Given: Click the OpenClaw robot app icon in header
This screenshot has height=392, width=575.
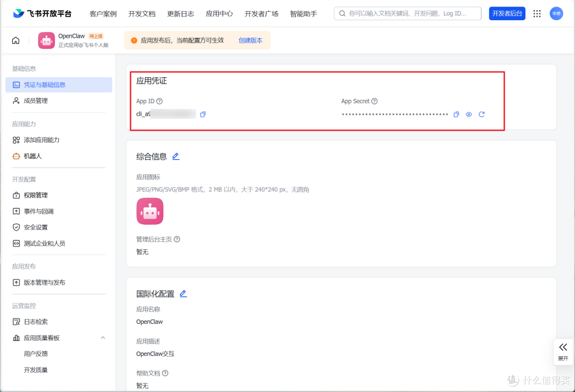Looking at the screenshot, I should point(46,40).
